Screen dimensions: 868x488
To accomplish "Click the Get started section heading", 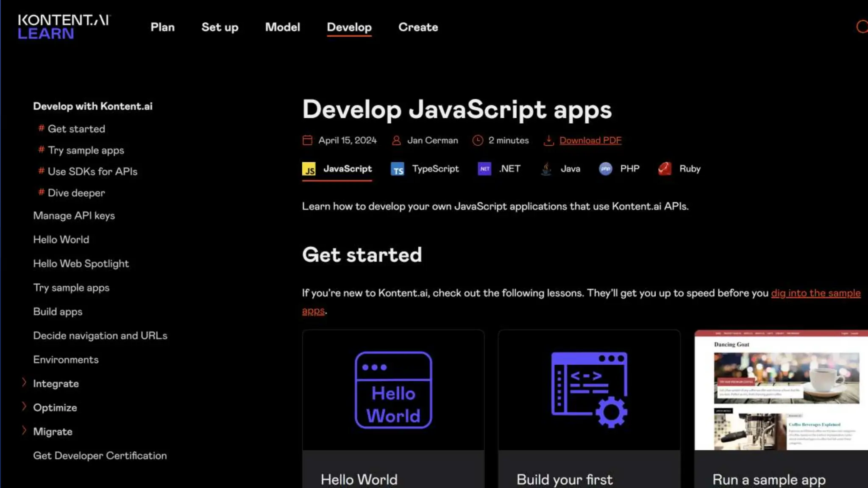I will 362,255.
